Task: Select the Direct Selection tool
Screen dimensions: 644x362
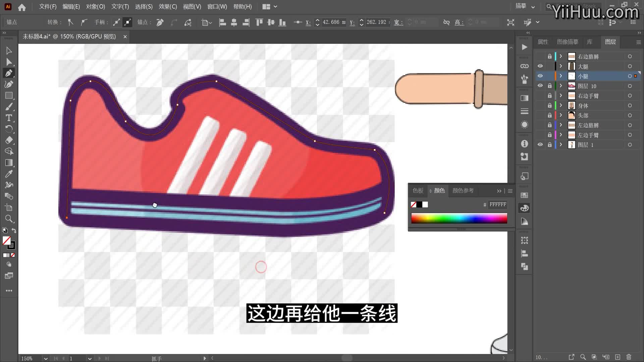Action: pos(9,62)
